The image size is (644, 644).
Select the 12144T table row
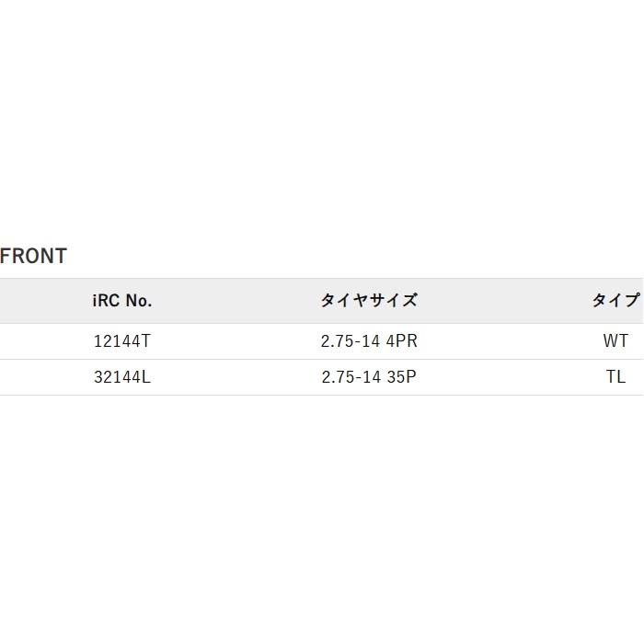coord(322,341)
